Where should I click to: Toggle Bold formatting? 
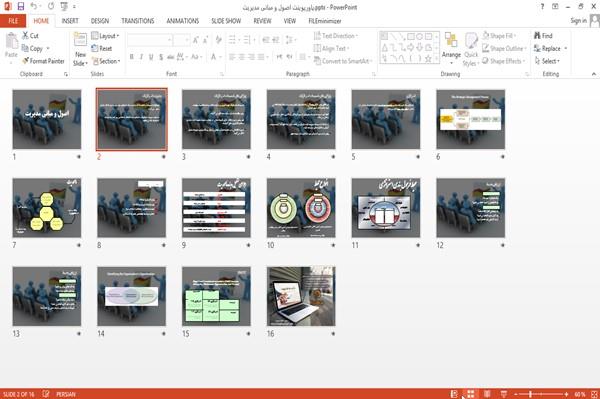click(132, 57)
